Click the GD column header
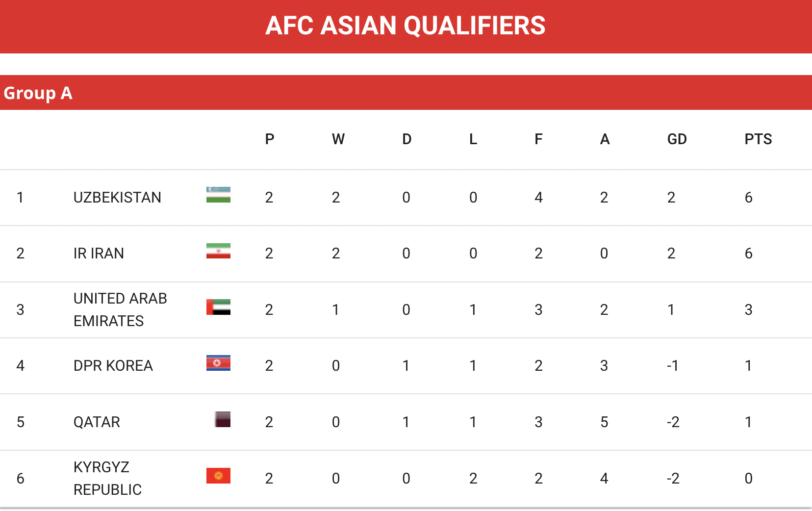The width and height of the screenshot is (812, 511). pos(677,139)
